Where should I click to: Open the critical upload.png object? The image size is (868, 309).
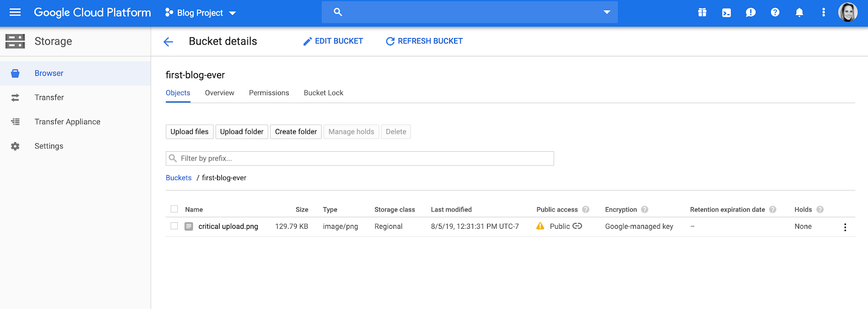coord(228,227)
